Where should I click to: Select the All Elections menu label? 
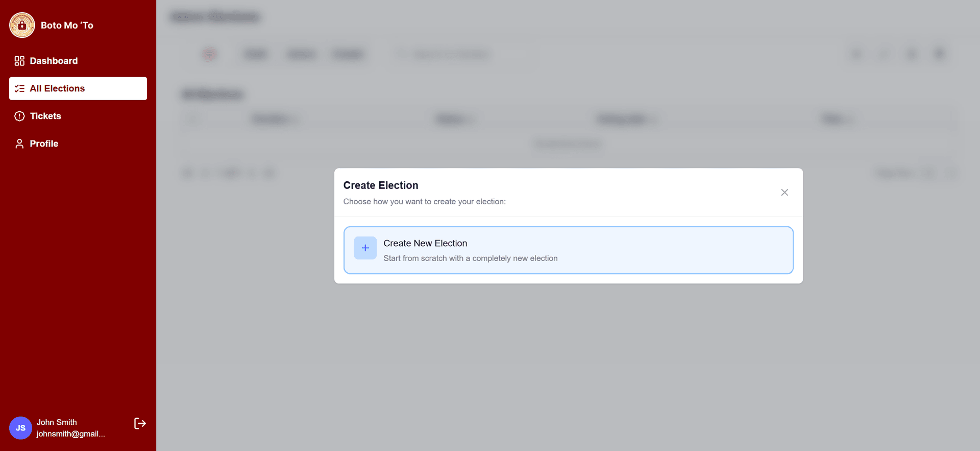tap(57, 88)
